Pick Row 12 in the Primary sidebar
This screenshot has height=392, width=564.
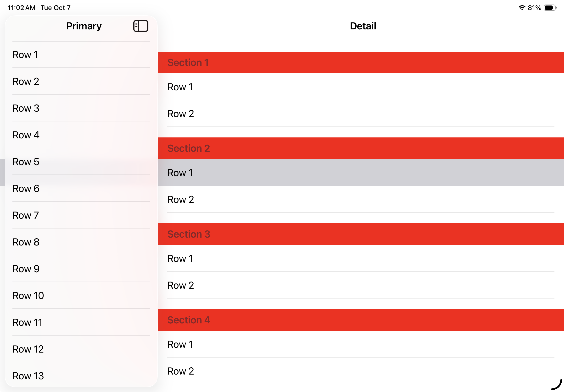click(x=81, y=349)
